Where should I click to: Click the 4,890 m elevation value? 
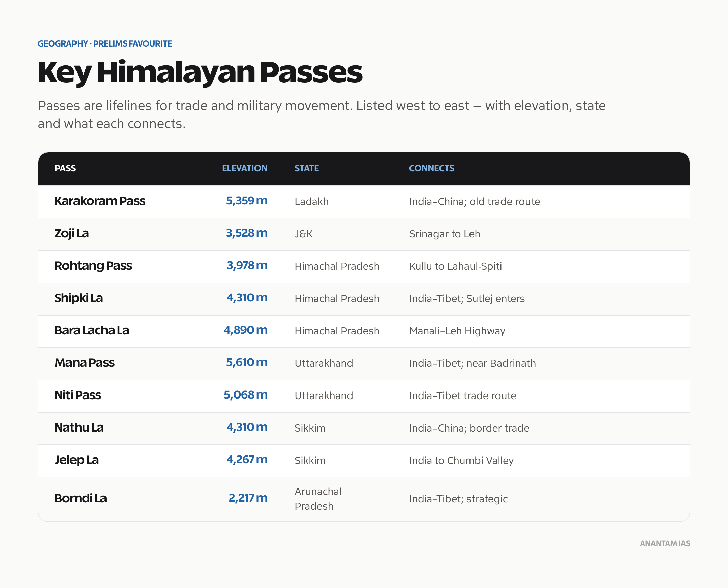point(245,330)
